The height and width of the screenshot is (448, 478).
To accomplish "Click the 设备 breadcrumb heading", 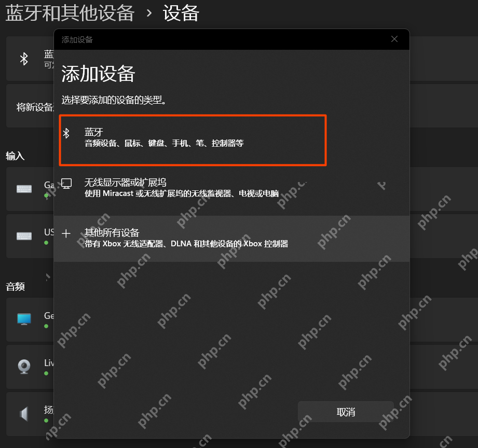I will click(x=181, y=13).
